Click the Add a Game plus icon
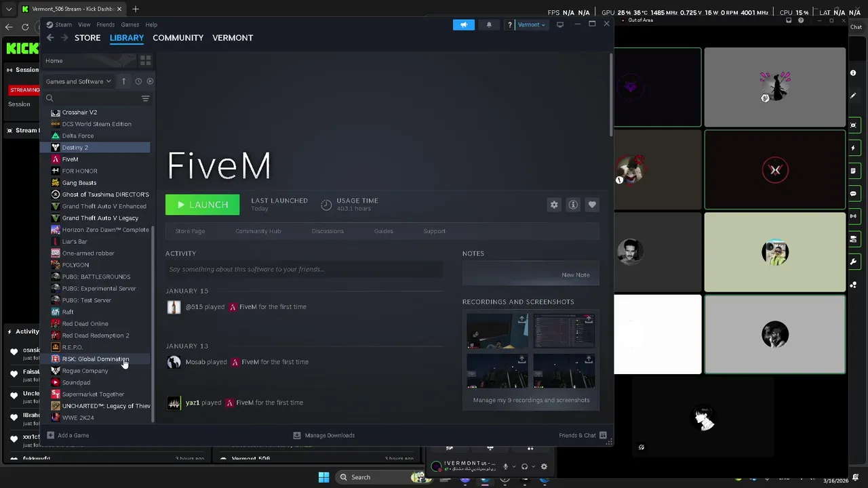This screenshot has width=868, height=488. pos(50,435)
